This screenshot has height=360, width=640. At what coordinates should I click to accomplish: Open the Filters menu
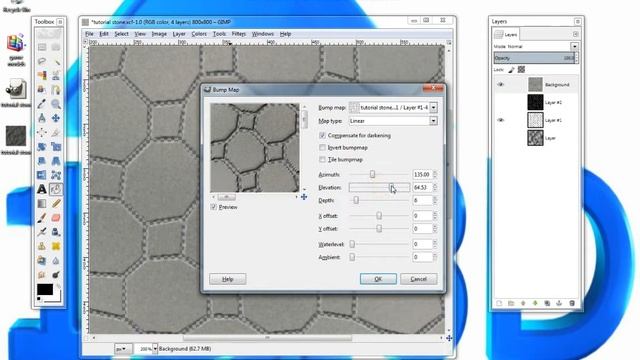(239, 34)
